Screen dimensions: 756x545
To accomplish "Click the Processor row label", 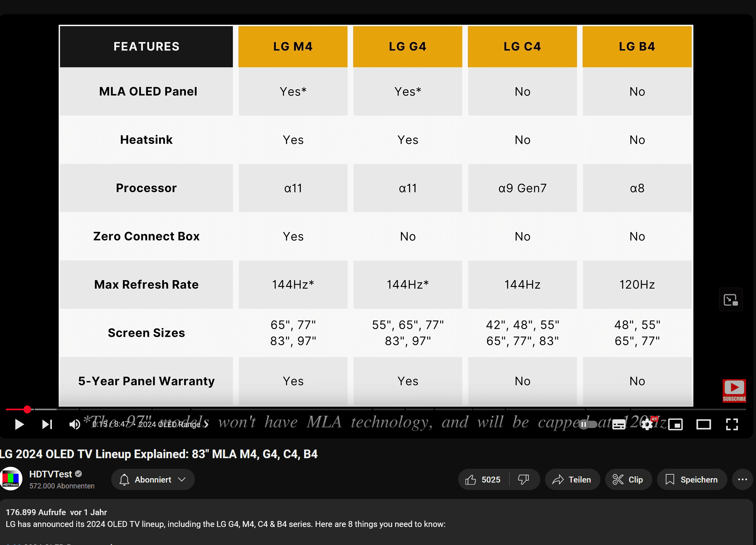I will pyautogui.click(x=146, y=188).
